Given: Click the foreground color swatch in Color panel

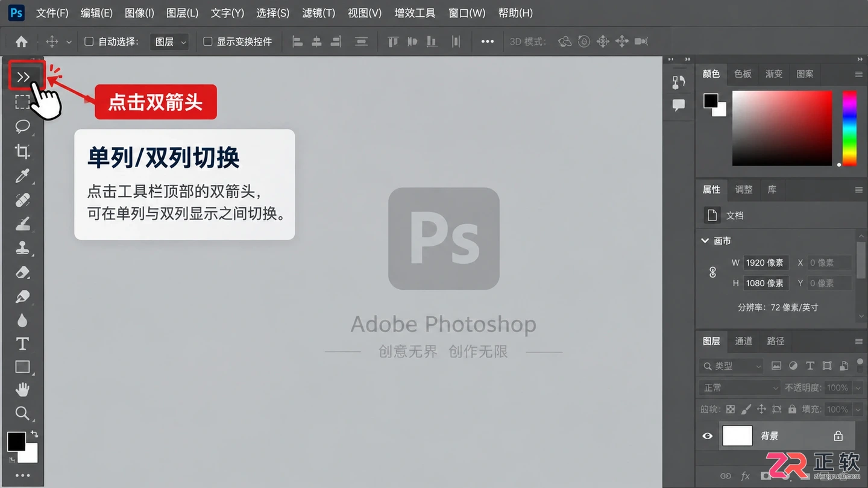Looking at the screenshot, I should 711,101.
